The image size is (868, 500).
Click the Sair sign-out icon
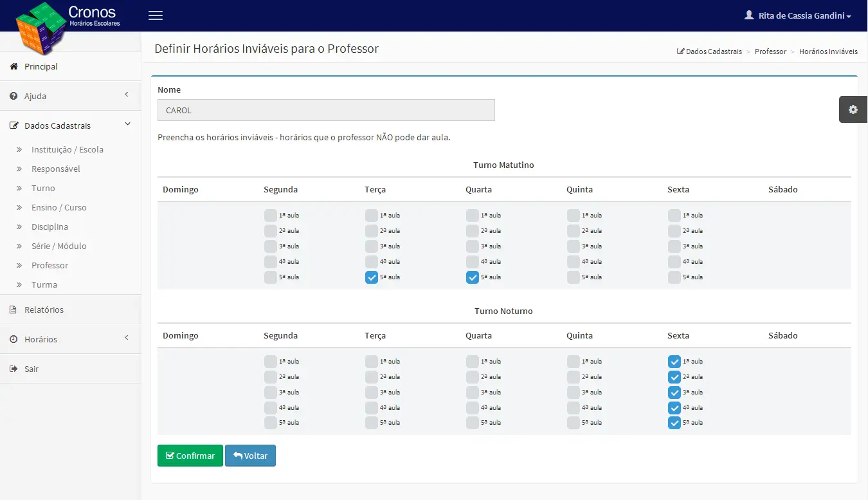tap(14, 369)
